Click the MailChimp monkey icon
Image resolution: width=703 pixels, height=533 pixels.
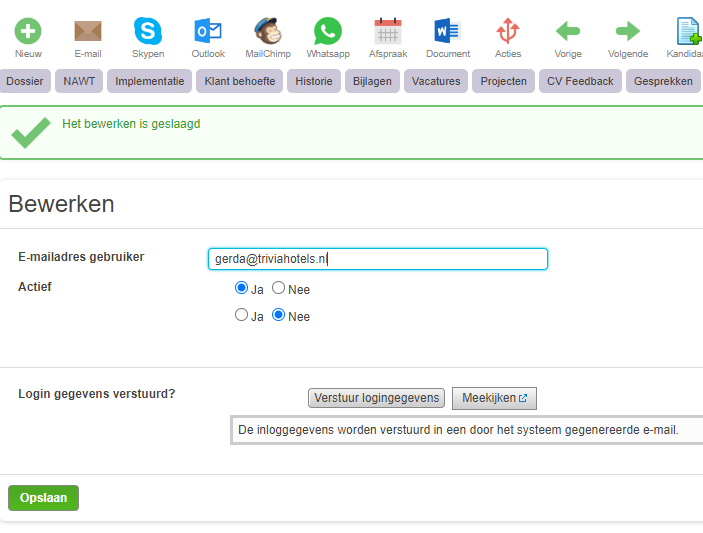(x=268, y=31)
